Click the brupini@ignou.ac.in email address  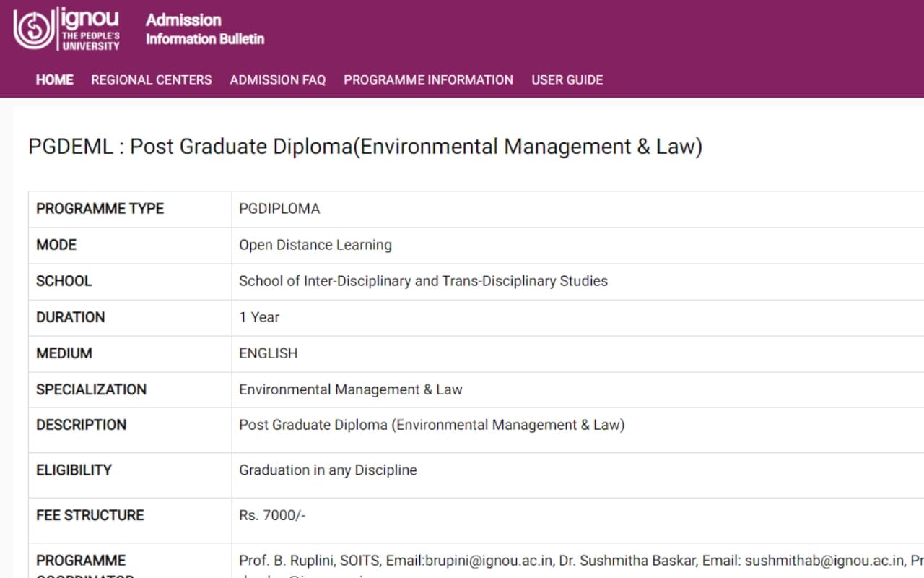(x=489, y=561)
